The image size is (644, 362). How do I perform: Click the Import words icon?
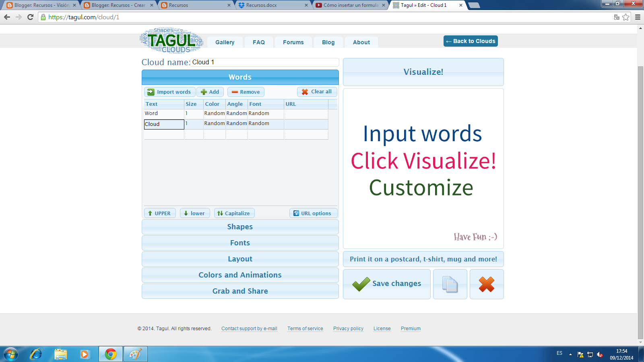click(x=151, y=92)
